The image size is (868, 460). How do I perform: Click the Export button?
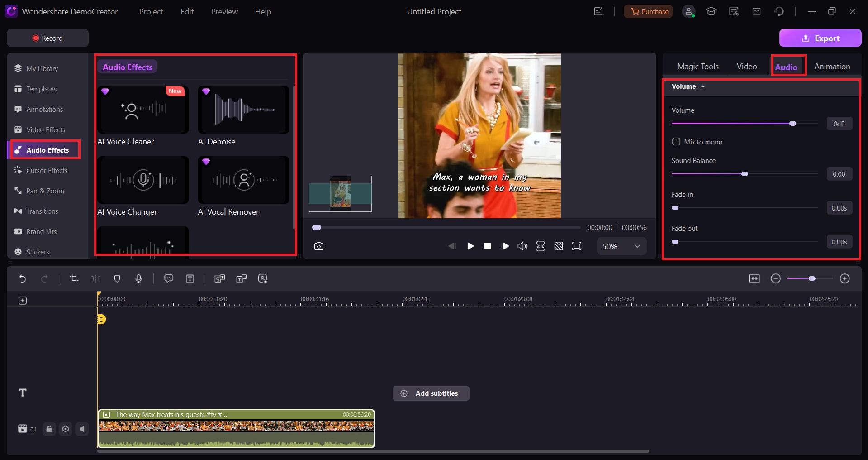[x=820, y=38]
